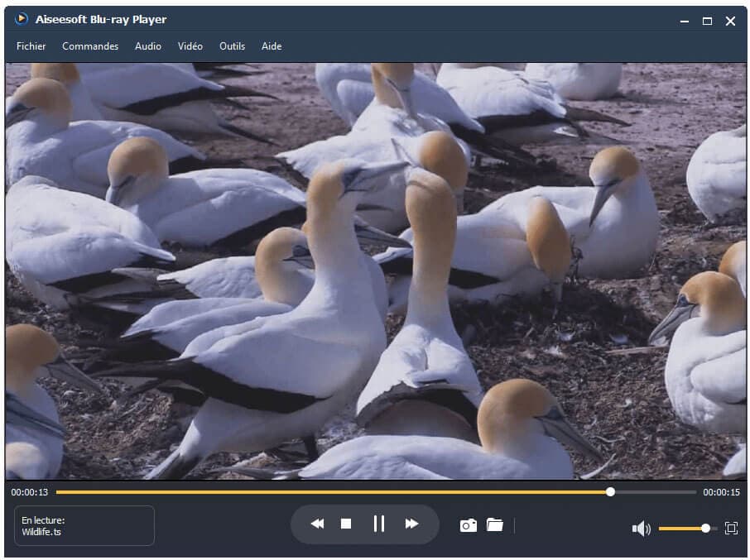Click the volume slider knob

[705, 528]
